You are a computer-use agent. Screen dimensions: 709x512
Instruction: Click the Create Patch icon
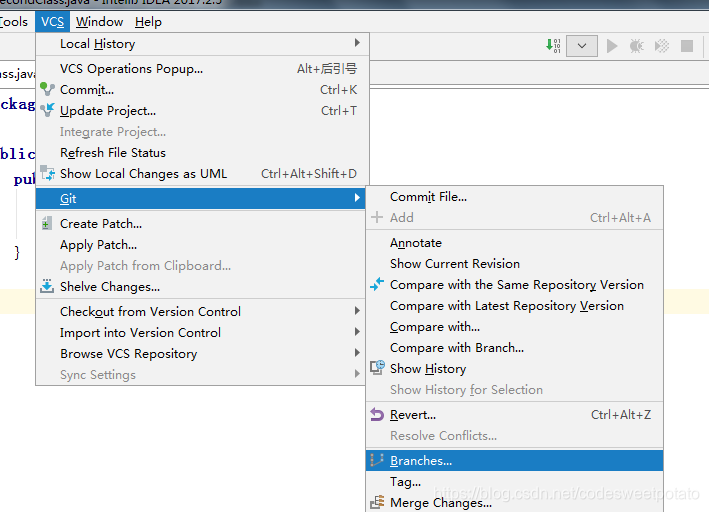46,223
